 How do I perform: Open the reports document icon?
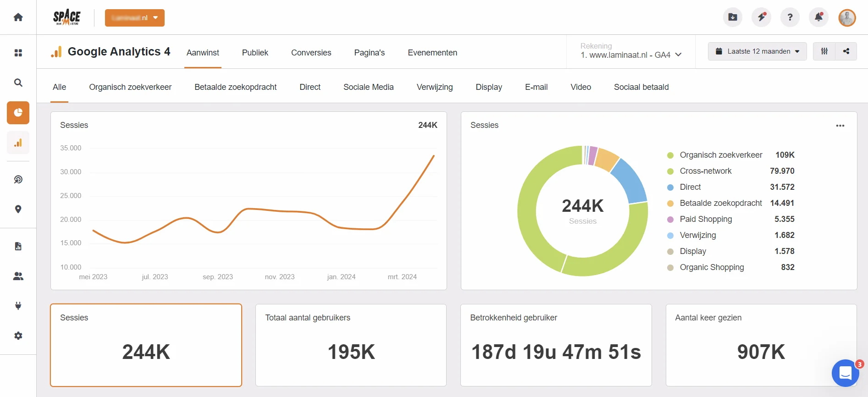click(x=18, y=246)
